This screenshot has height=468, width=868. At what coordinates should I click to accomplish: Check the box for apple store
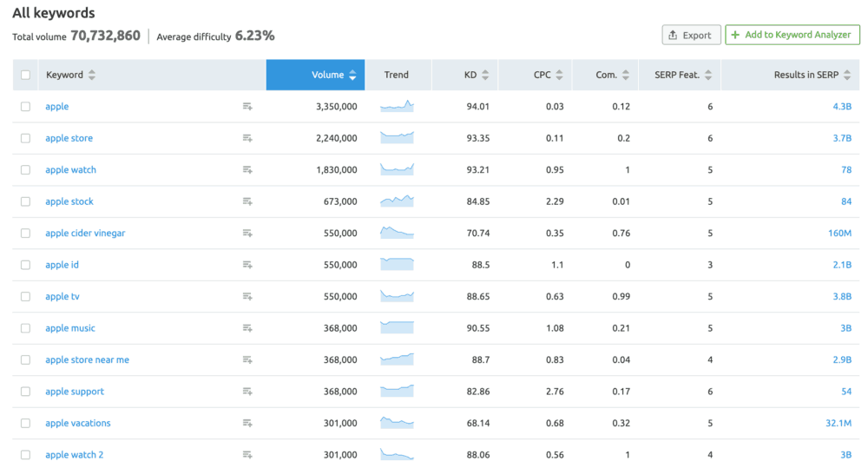point(25,138)
